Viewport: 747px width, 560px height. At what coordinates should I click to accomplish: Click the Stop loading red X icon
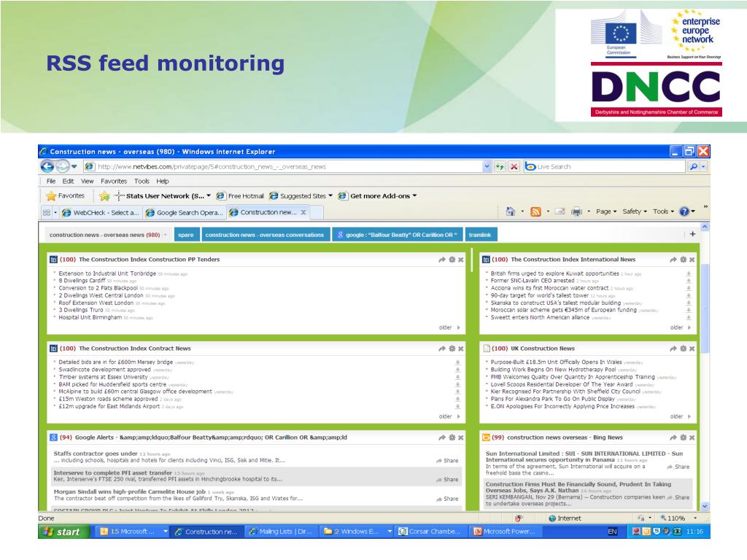point(514,167)
